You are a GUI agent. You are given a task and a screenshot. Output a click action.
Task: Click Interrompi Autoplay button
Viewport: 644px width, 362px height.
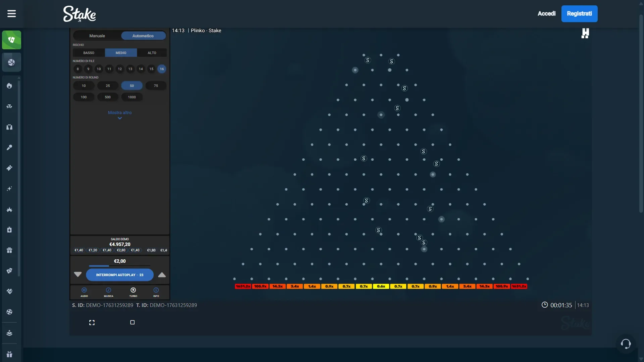click(120, 275)
